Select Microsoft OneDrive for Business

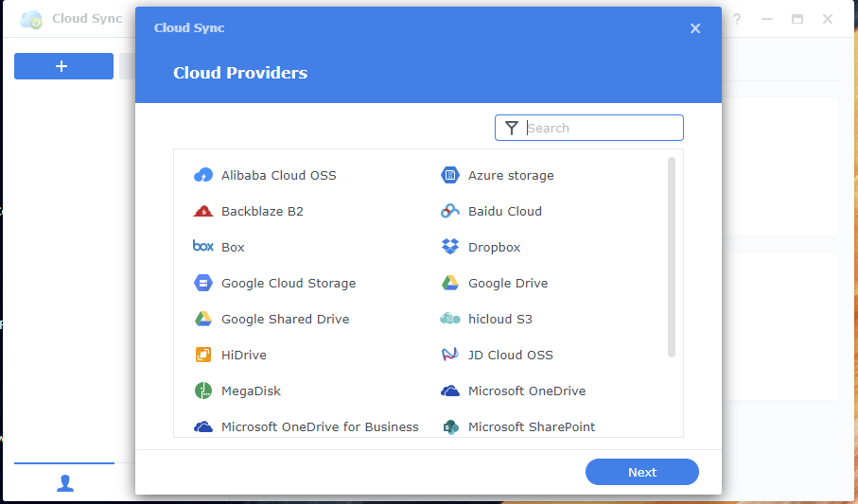[319, 426]
